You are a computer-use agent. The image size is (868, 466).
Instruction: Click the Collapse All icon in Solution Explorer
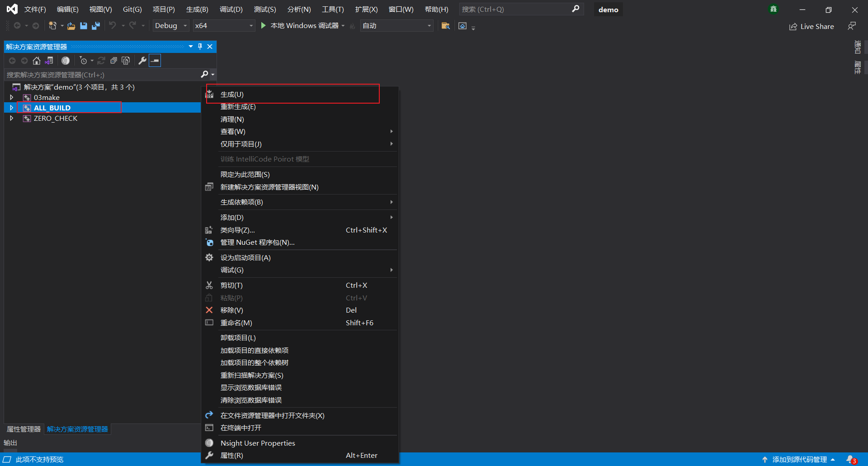tap(113, 61)
